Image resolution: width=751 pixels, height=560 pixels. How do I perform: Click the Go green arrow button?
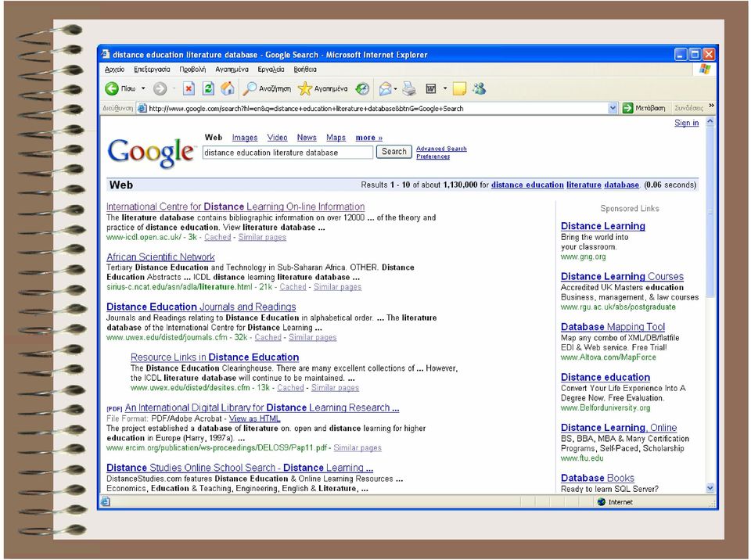[627, 108]
